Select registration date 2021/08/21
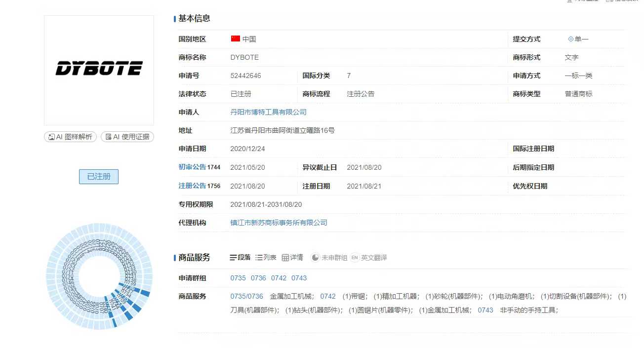This screenshot has width=644, height=348. tap(364, 186)
